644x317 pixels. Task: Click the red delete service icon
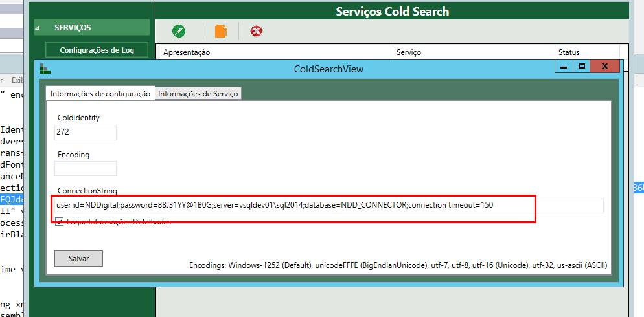pyautogui.click(x=257, y=31)
